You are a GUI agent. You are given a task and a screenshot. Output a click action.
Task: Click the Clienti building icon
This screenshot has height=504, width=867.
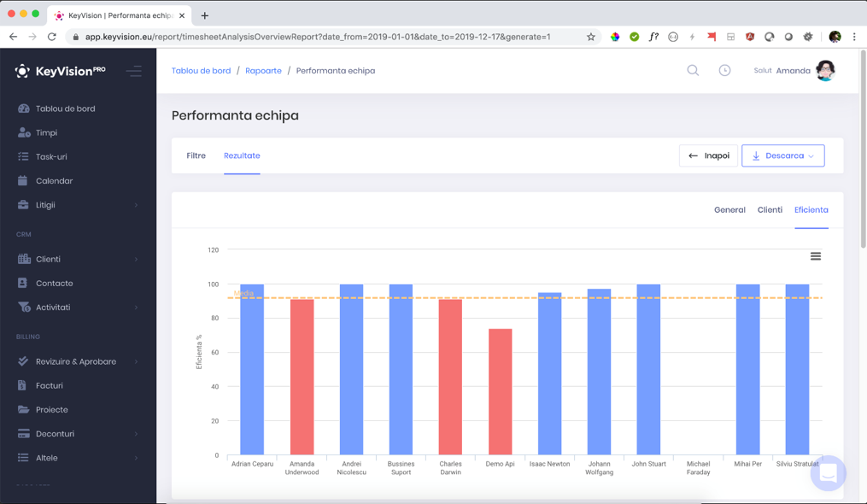pos(24,259)
